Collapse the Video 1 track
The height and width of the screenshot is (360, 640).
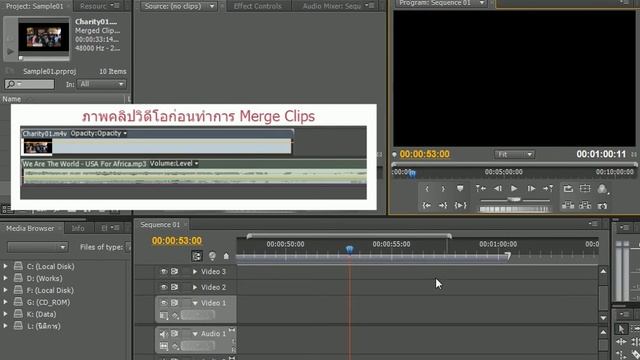(x=195, y=303)
